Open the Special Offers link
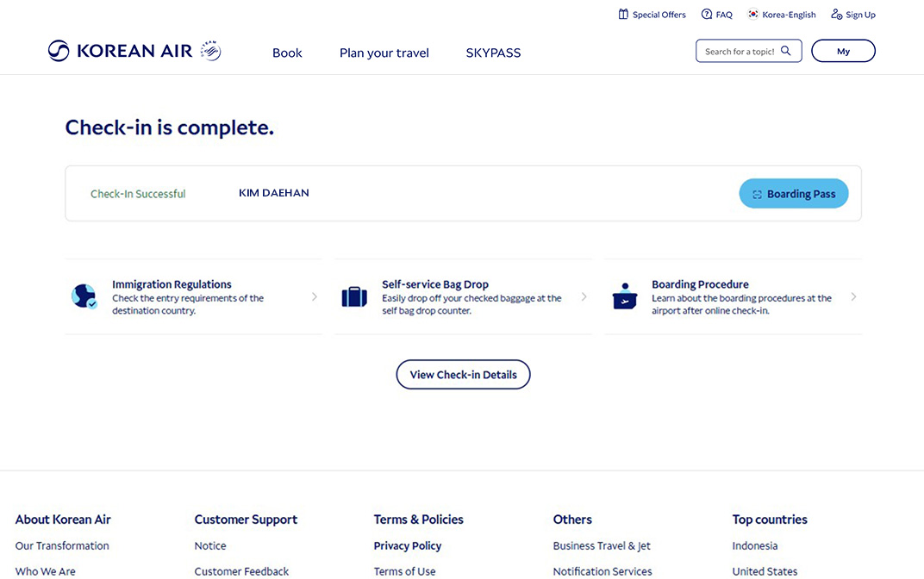The image size is (924, 579). [652, 15]
